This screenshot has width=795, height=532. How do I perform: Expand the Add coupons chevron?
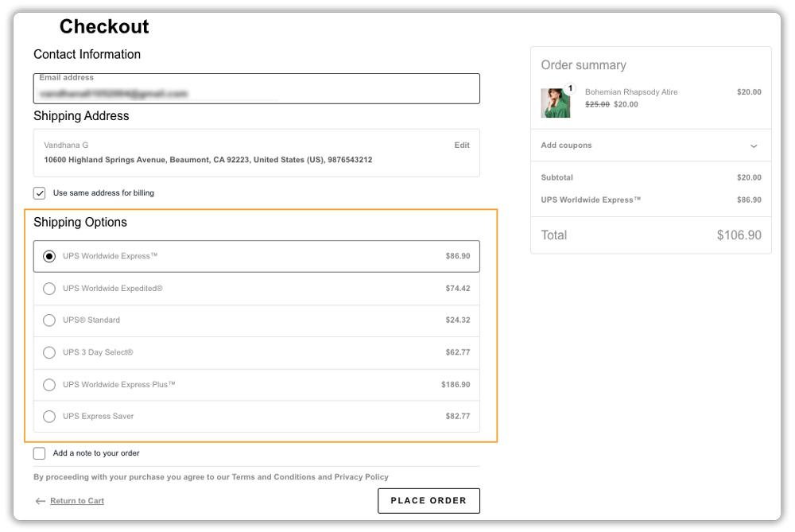point(754,146)
